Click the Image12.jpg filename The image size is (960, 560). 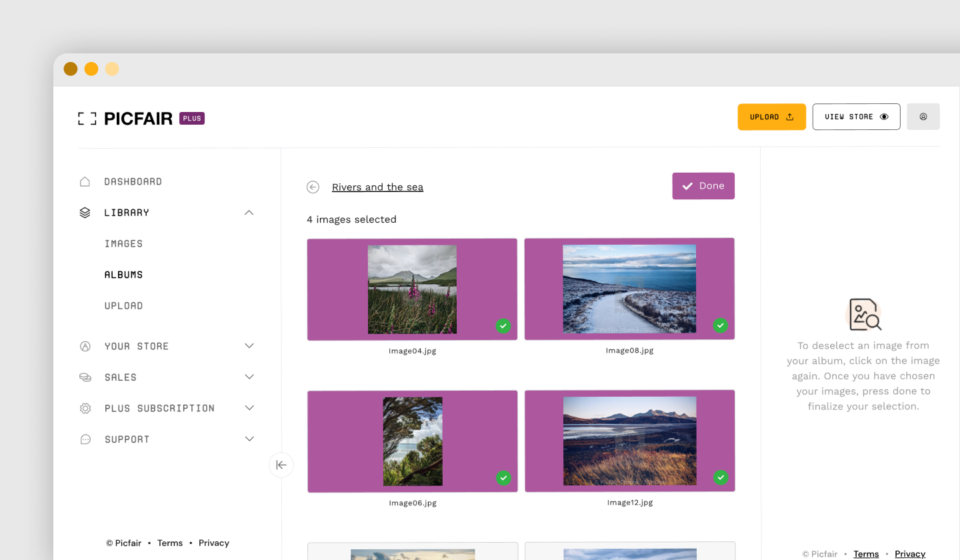[x=629, y=503]
